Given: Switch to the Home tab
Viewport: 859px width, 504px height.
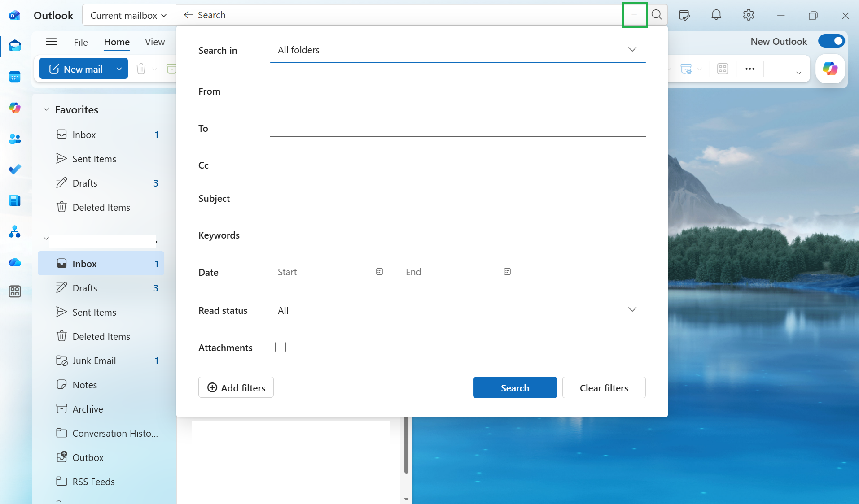Looking at the screenshot, I should (117, 42).
